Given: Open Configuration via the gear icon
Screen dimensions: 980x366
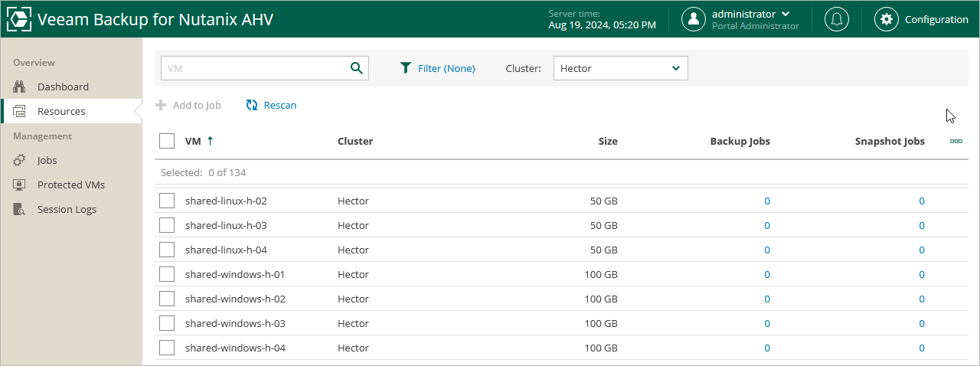Looking at the screenshot, I should point(887,19).
